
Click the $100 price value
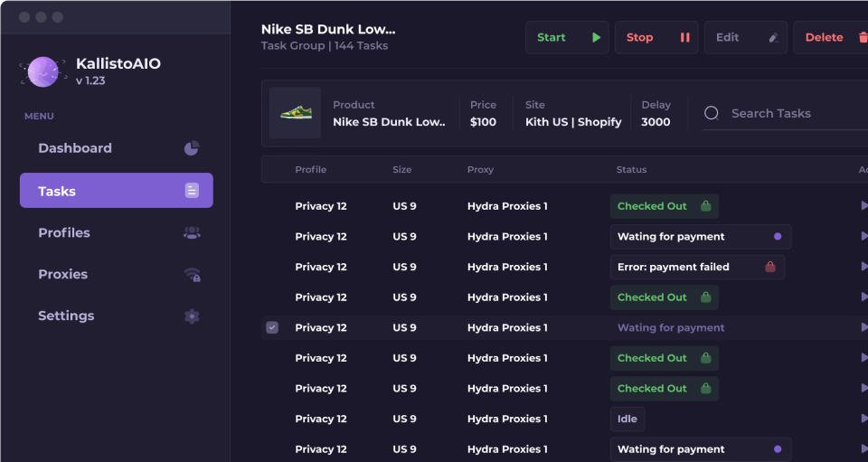click(x=483, y=122)
